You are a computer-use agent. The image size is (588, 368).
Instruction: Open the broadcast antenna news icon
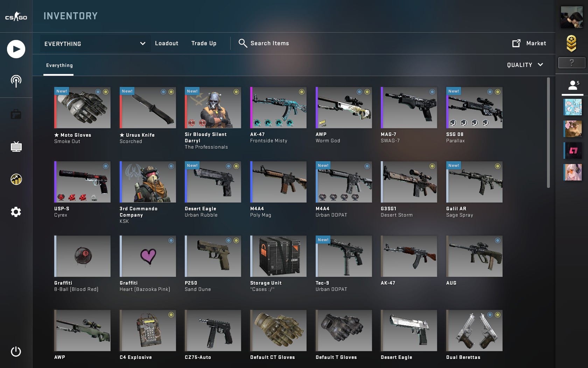(x=16, y=81)
